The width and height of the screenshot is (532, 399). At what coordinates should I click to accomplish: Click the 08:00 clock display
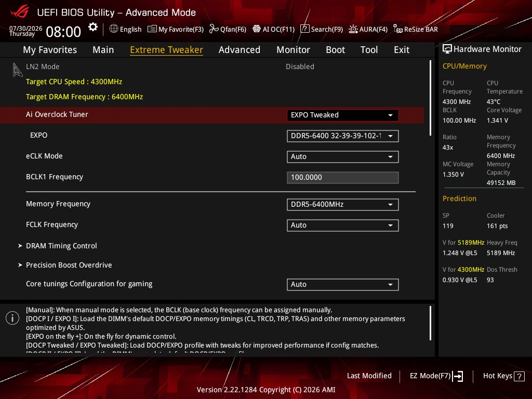point(63,32)
